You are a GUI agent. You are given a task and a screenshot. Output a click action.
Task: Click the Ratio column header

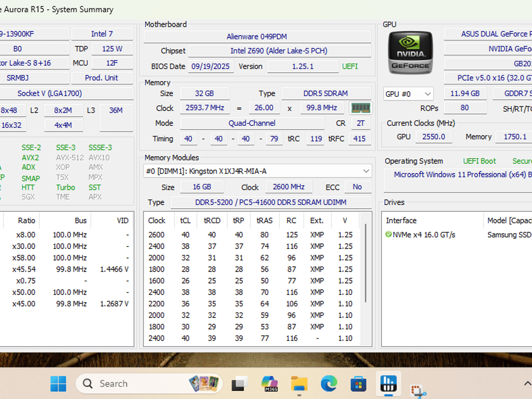point(26,221)
